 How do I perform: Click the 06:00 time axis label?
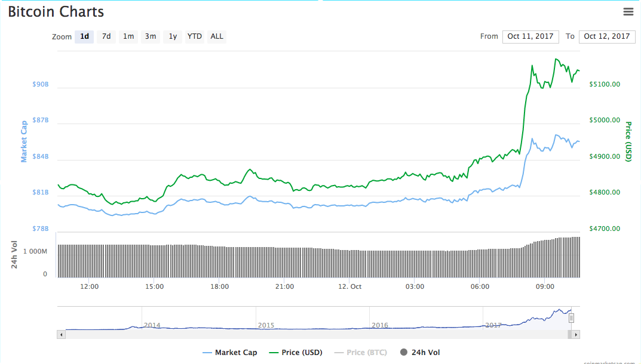click(x=480, y=286)
